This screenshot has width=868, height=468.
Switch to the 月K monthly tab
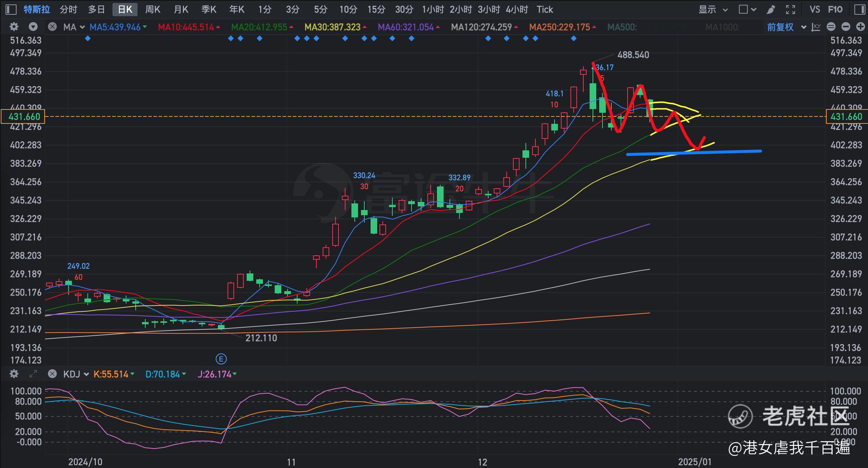[x=181, y=10]
